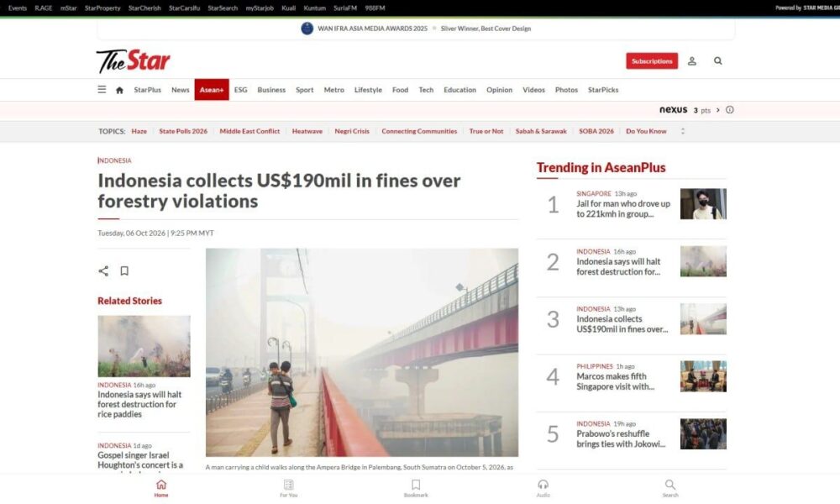Image resolution: width=840 pixels, height=504 pixels.
Task: Open Audio in bottom bar
Action: pos(543,488)
